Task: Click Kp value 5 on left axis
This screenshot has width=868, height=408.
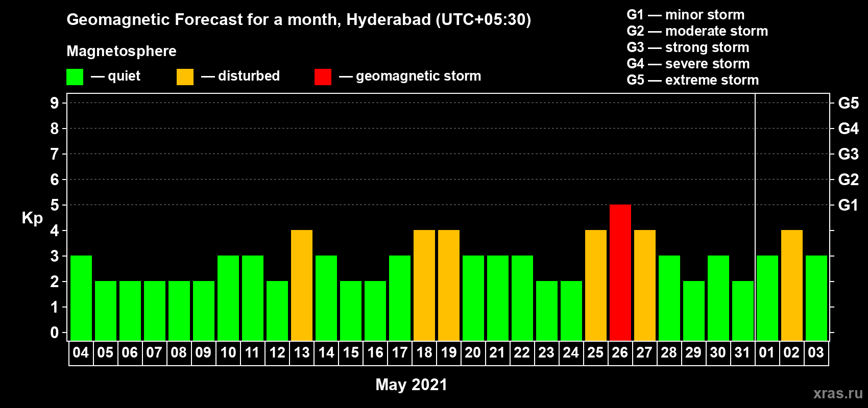Action: (55, 205)
